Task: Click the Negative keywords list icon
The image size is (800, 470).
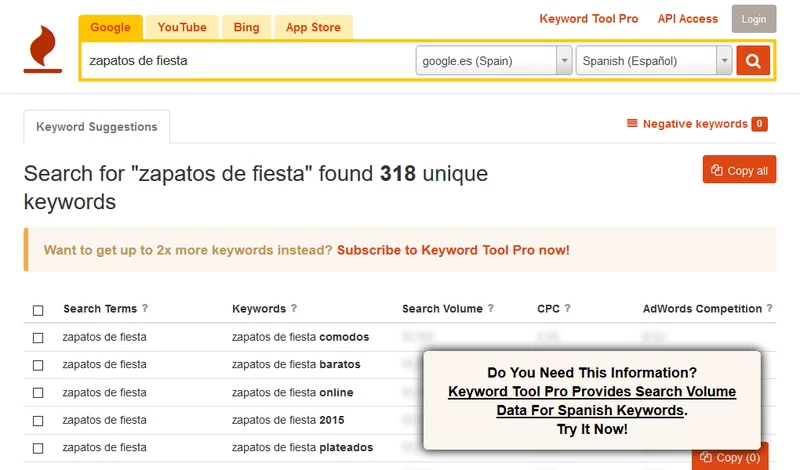Action: (x=632, y=123)
